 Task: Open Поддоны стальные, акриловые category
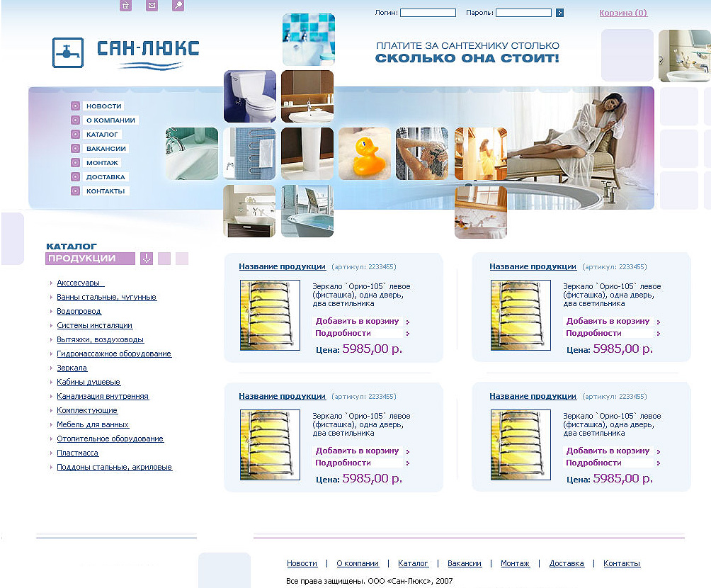(x=114, y=467)
